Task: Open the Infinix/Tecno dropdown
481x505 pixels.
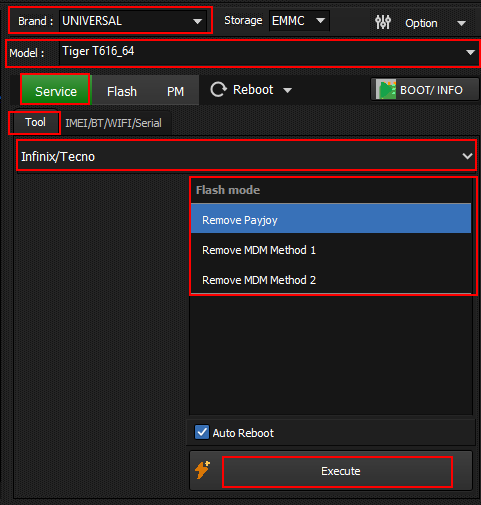Action: pyautogui.click(x=246, y=156)
